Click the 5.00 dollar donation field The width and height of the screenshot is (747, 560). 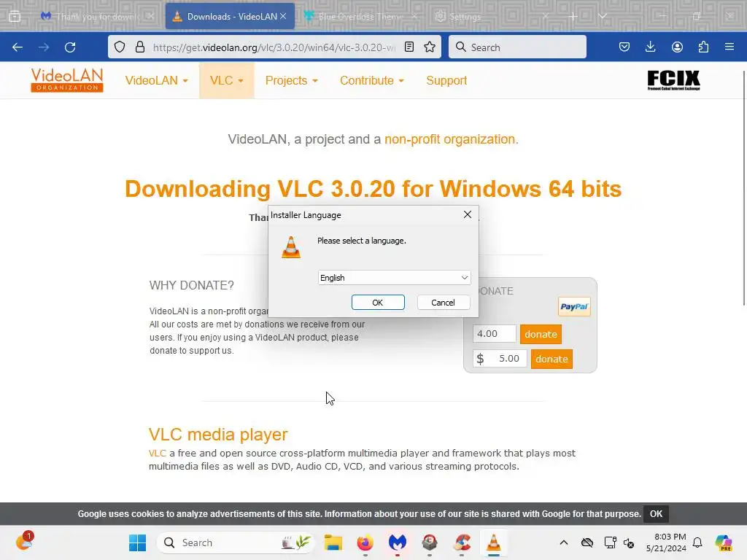(500, 359)
